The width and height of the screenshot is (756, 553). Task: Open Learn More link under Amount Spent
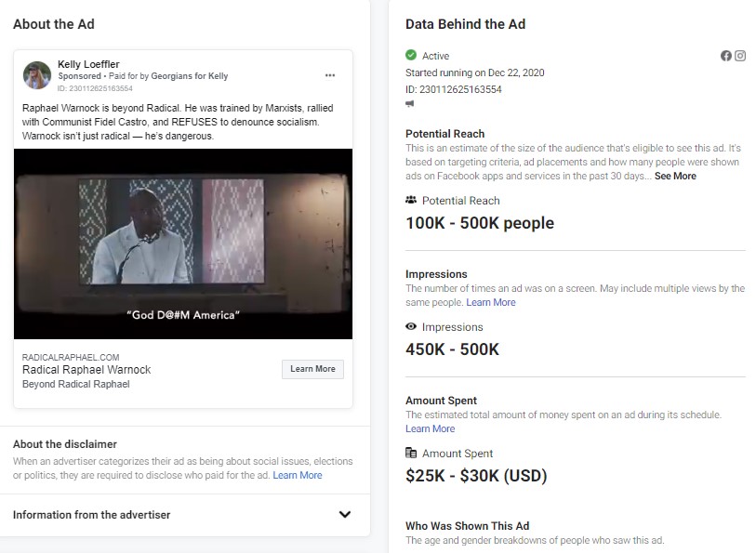(430, 428)
